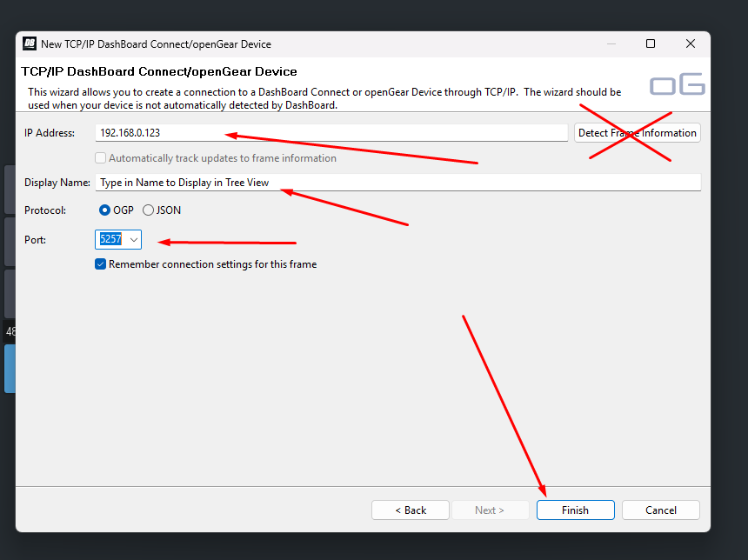748x560 pixels.
Task: Toggle Remember connection settings checkbox
Action: pyautogui.click(x=101, y=264)
